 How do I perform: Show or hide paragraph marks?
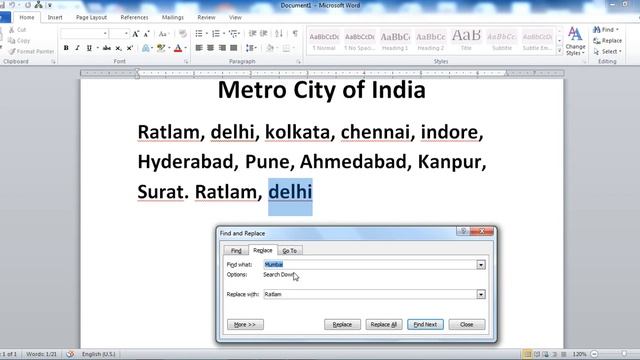click(295, 33)
